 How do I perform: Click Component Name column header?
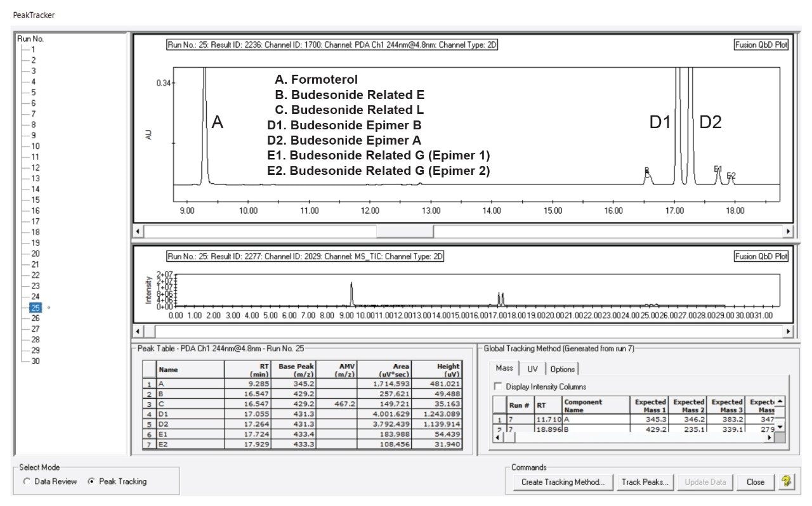pos(596,405)
